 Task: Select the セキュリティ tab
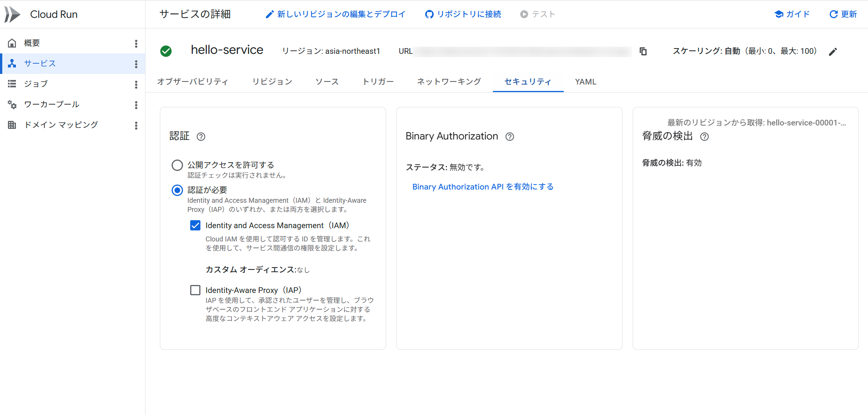click(528, 82)
